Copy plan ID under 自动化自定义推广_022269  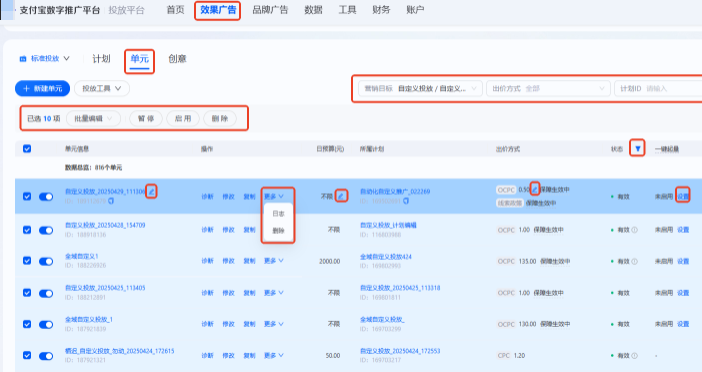[x=406, y=201]
